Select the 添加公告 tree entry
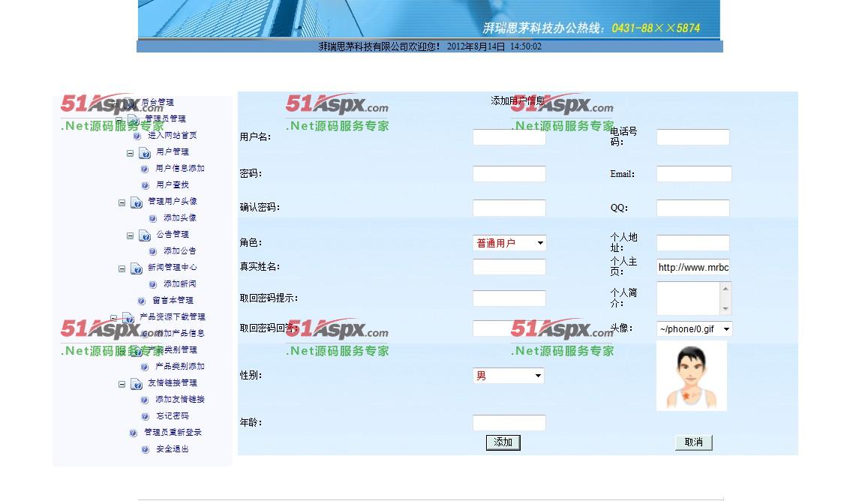This screenshot has height=501, width=868. pos(180,250)
